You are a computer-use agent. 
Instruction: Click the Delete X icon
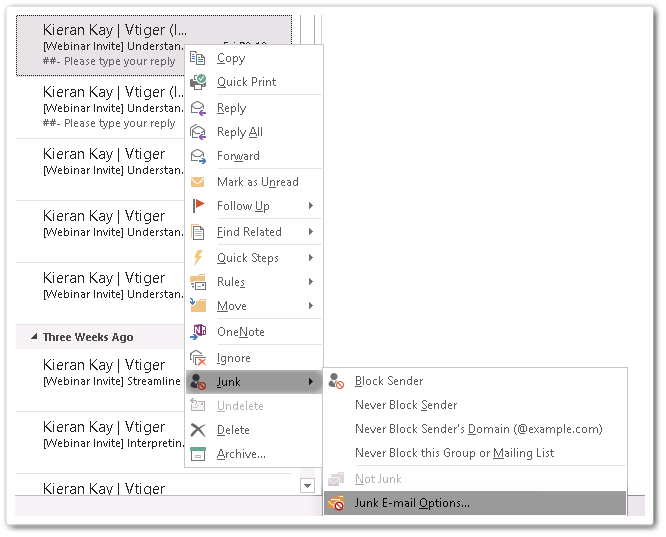pos(198,430)
